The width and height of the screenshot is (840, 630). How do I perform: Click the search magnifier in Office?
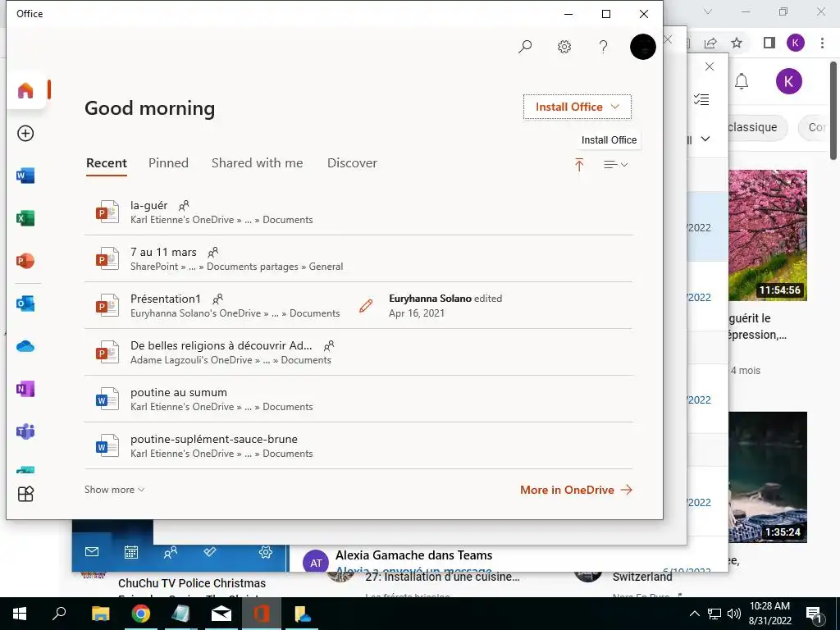[x=525, y=47]
